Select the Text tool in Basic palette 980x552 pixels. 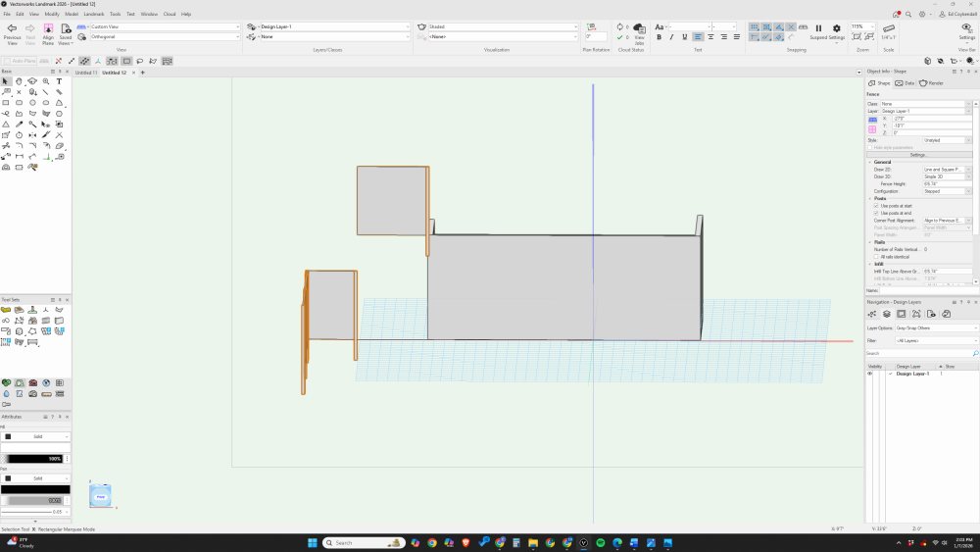tap(59, 81)
